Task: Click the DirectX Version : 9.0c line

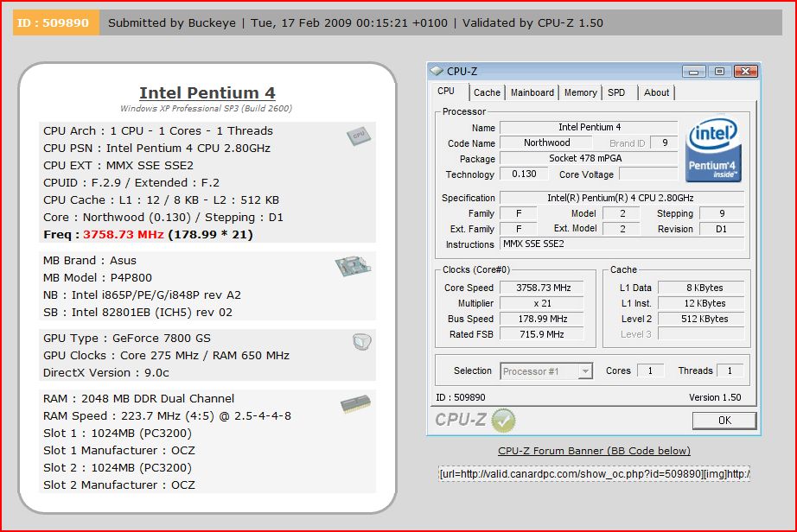Action: pyautogui.click(x=106, y=372)
